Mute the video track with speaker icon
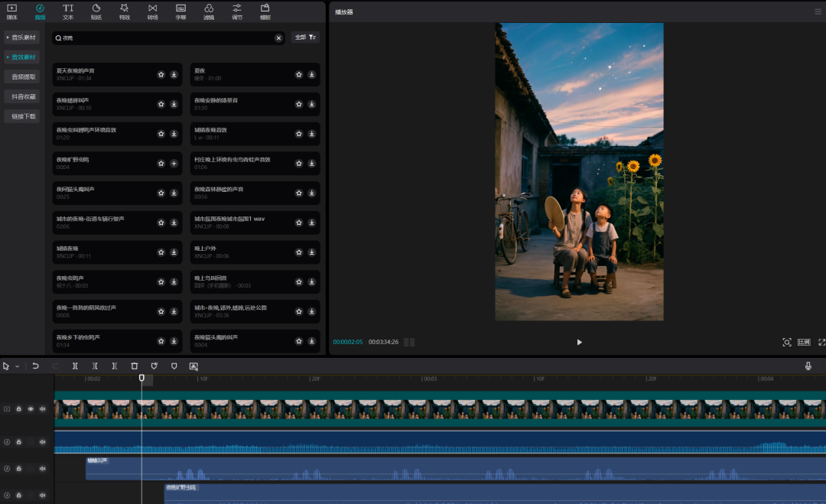The image size is (826, 504). click(42, 409)
